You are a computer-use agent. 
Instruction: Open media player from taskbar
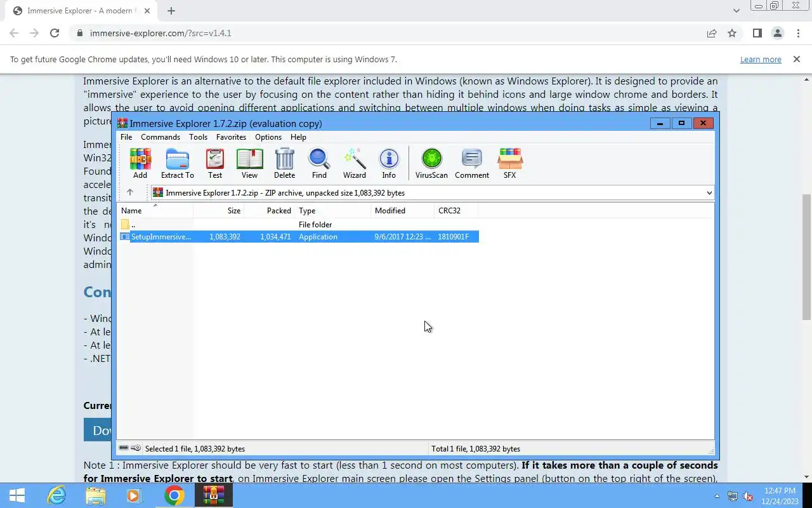pyautogui.click(x=134, y=495)
